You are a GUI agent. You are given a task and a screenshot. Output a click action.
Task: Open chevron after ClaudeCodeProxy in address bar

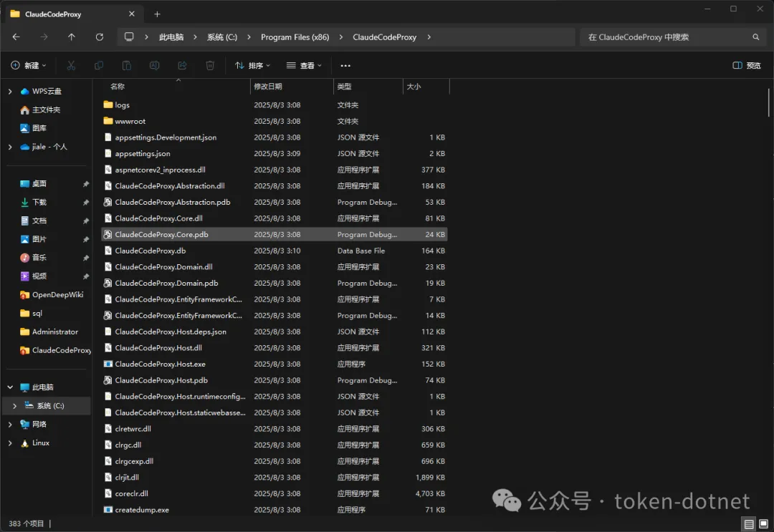[x=429, y=37]
